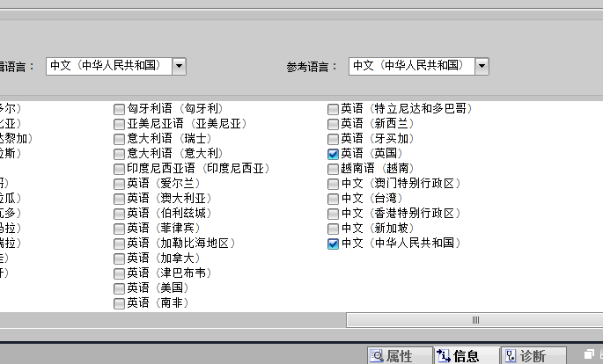
Task: Tick 意大利语 (瑞士) language
Action: tap(119, 140)
